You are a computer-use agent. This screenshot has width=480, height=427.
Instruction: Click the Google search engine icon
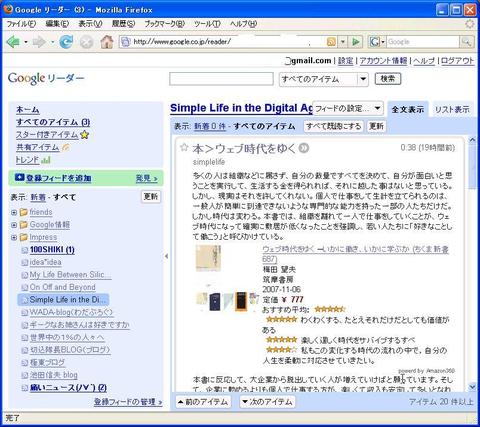pyautogui.click(x=374, y=42)
